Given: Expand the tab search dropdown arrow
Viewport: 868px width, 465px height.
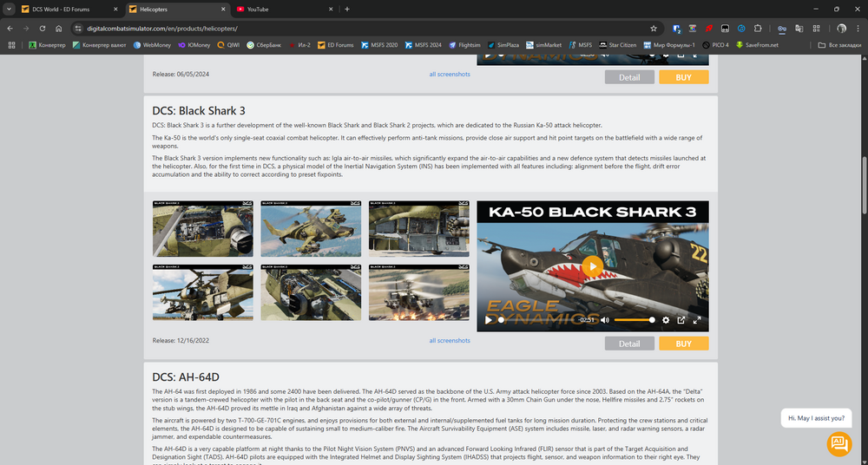Looking at the screenshot, I should pos(9,10).
